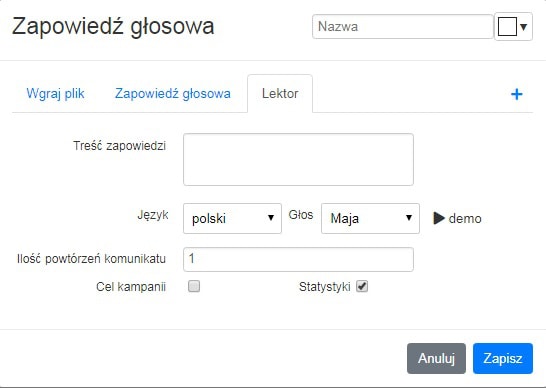The height and width of the screenshot is (388, 546).
Task: Switch to the Wgraj plik tab
Action: [55, 93]
